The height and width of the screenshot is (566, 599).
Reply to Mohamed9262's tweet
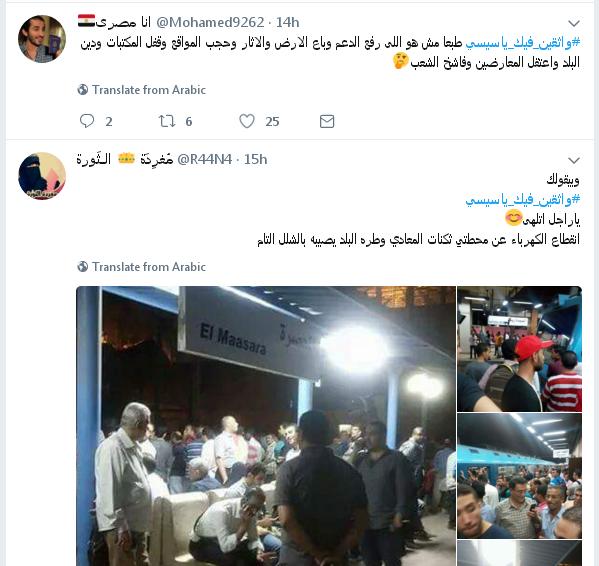[87, 121]
